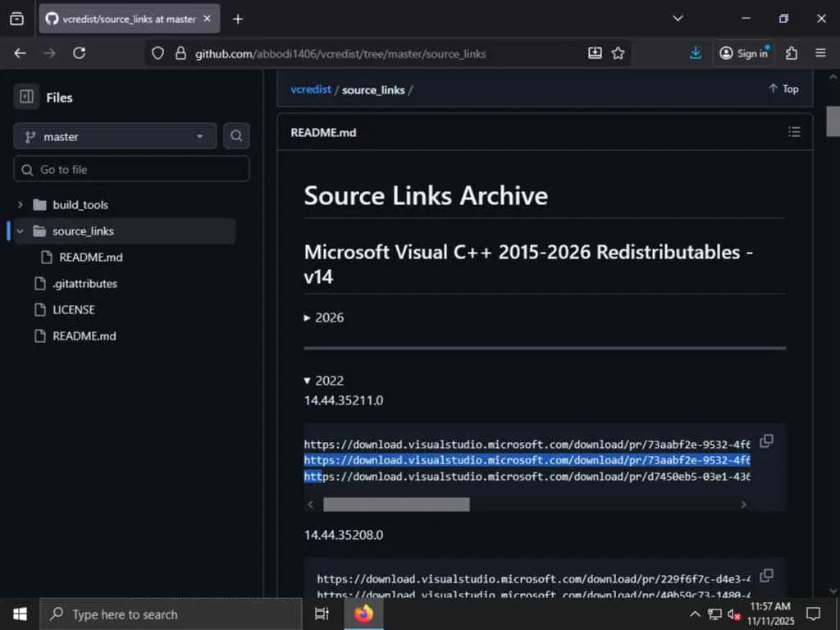Screen dimensions: 840x630
Task: Go forward one page
Action: click(x=49, y=53)
